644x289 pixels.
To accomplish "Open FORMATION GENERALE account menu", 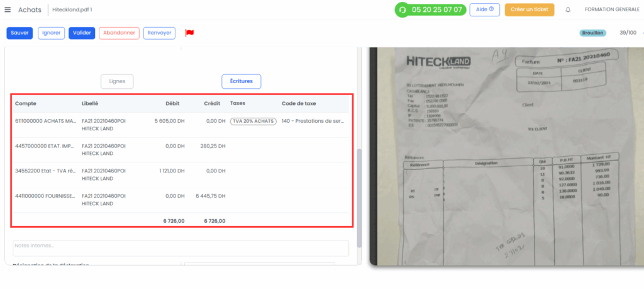I will click(613, 10).
